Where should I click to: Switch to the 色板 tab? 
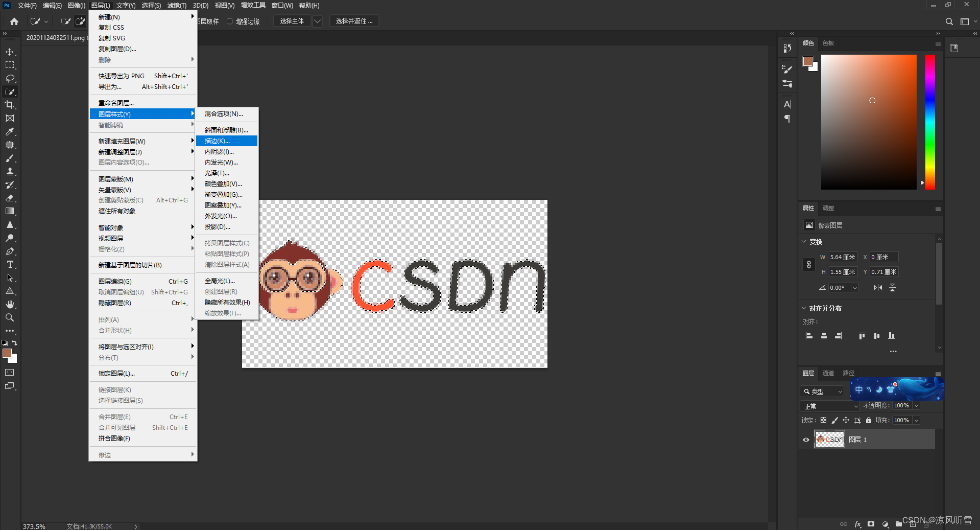[828, 43]
